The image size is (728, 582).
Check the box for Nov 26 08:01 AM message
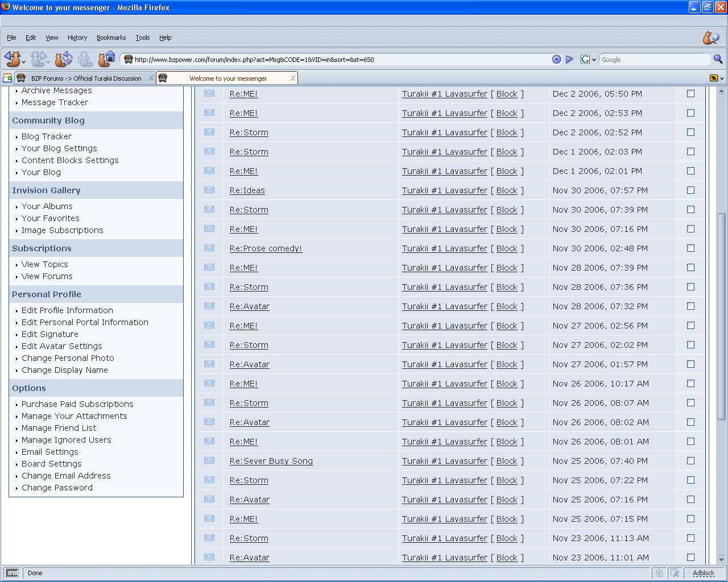point(691,442)
